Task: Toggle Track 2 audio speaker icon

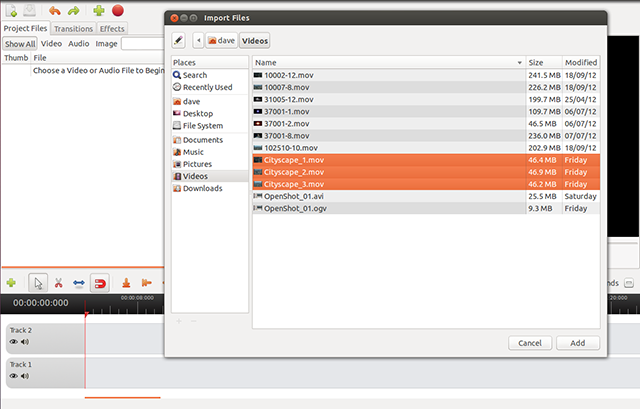Action: coord(25,342)
